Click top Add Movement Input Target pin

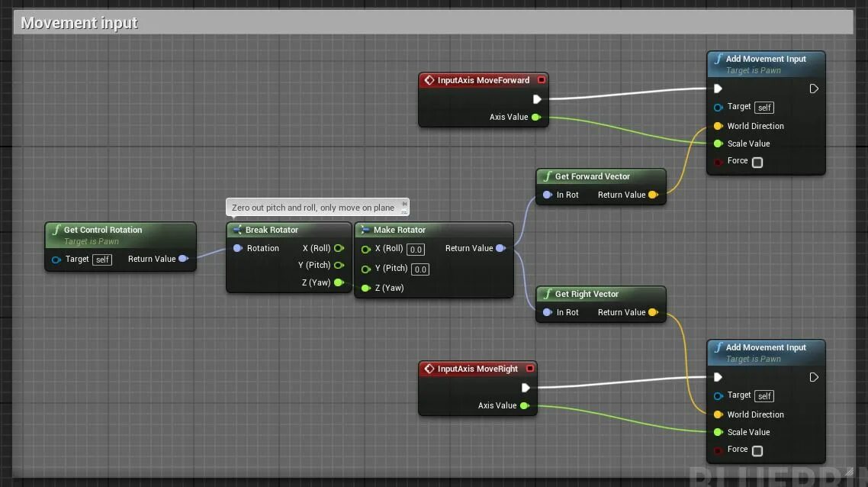point(718,108)
